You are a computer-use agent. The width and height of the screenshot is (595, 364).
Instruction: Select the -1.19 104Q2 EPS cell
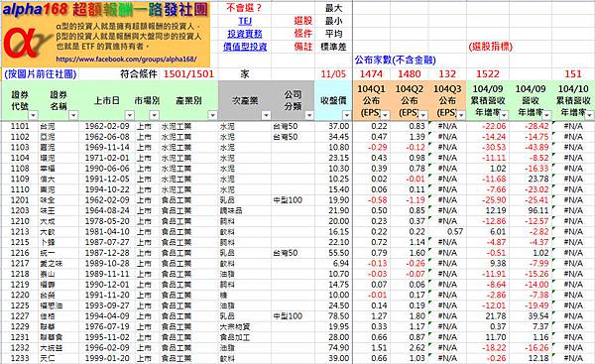[416, 200]
